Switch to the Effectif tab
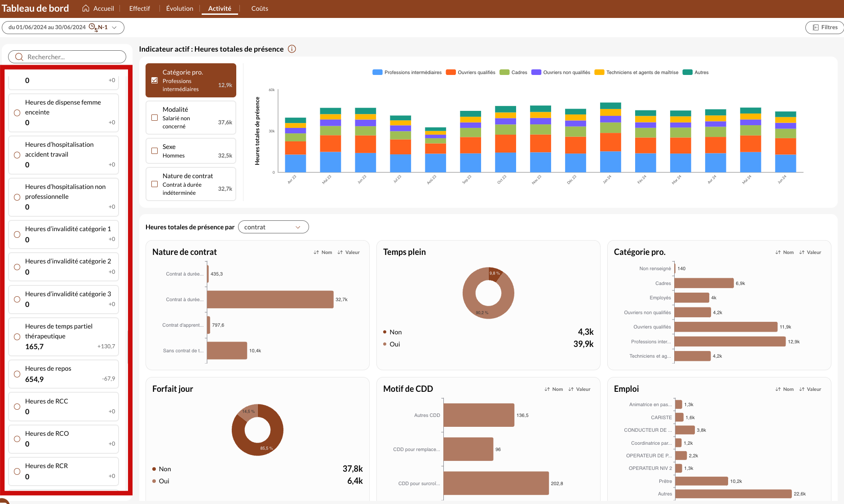 click(140, 9)
